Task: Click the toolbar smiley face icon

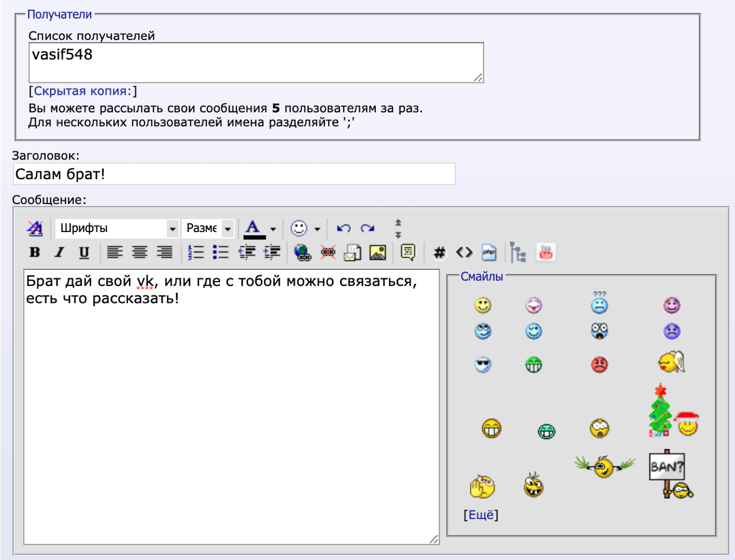Action: (299, 228)
